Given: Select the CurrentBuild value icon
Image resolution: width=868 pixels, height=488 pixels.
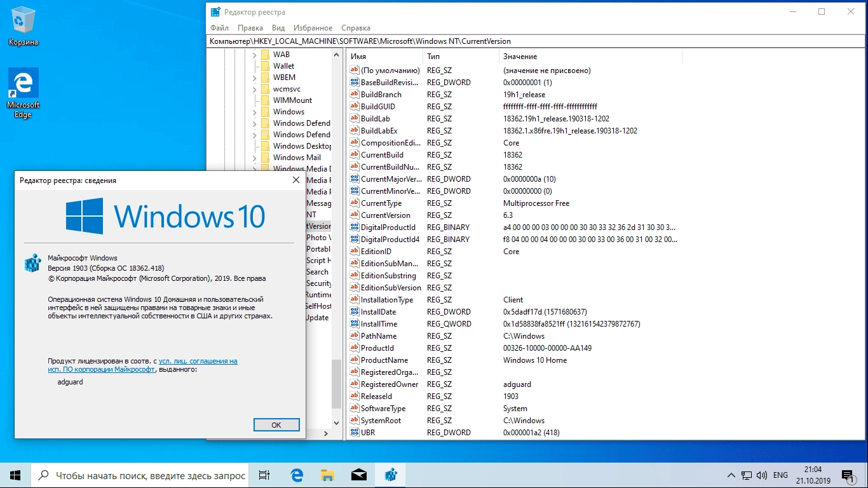Looking at the screenshot, I should (x=355, y=155).
